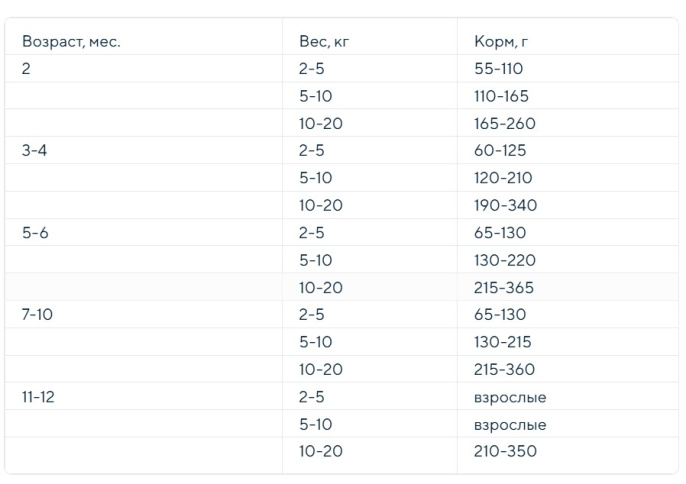This screenshot has width=686, height=484.
Task: Click the "215-365" feed amount cell
Action: pos(504,288)
